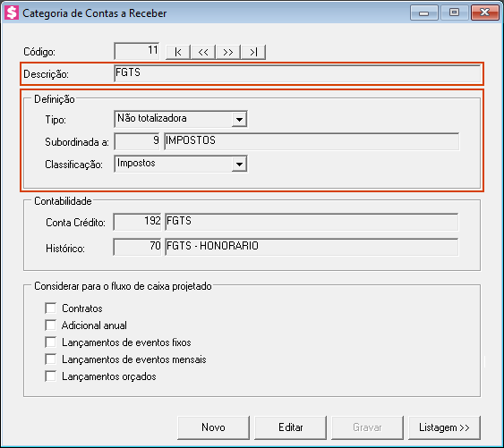Click the Editar button
504x448 pixels.
click(291, 427)
